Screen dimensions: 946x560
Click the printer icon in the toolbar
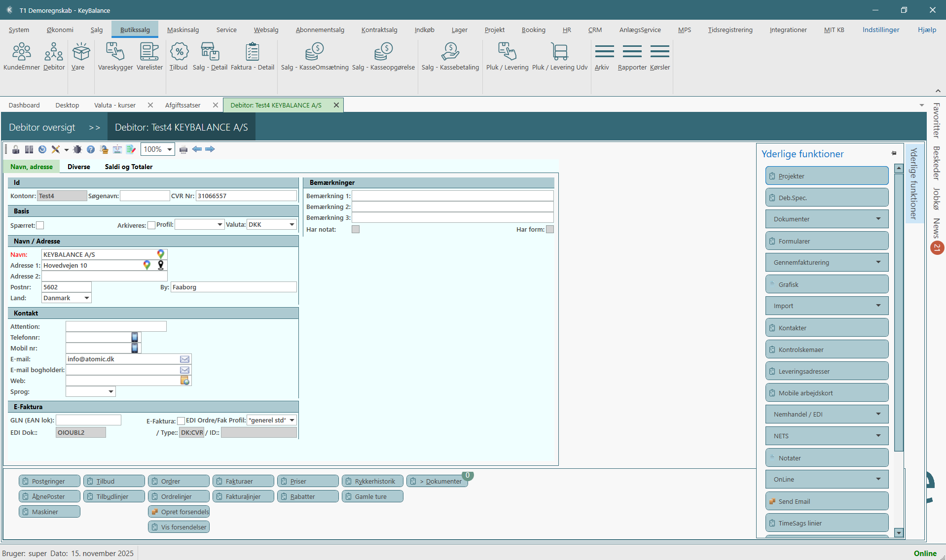tap(183, 149)
